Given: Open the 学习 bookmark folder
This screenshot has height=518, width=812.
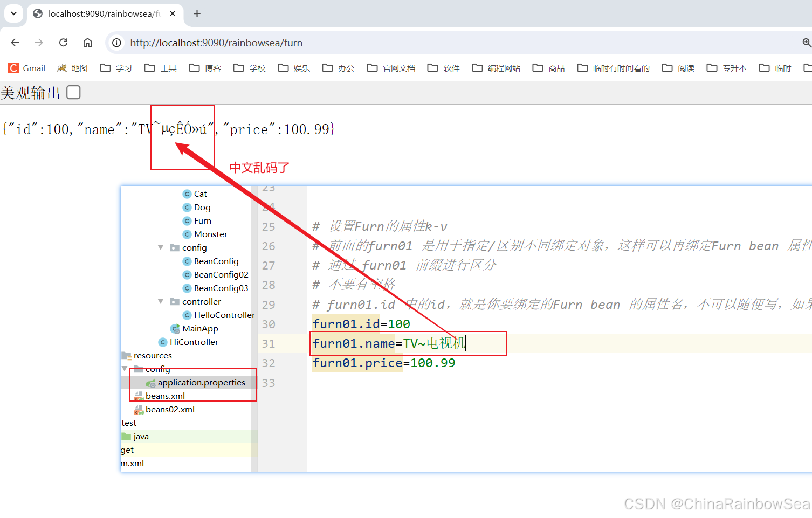Looking at the screenshot, I should click(x=116, y=68).
